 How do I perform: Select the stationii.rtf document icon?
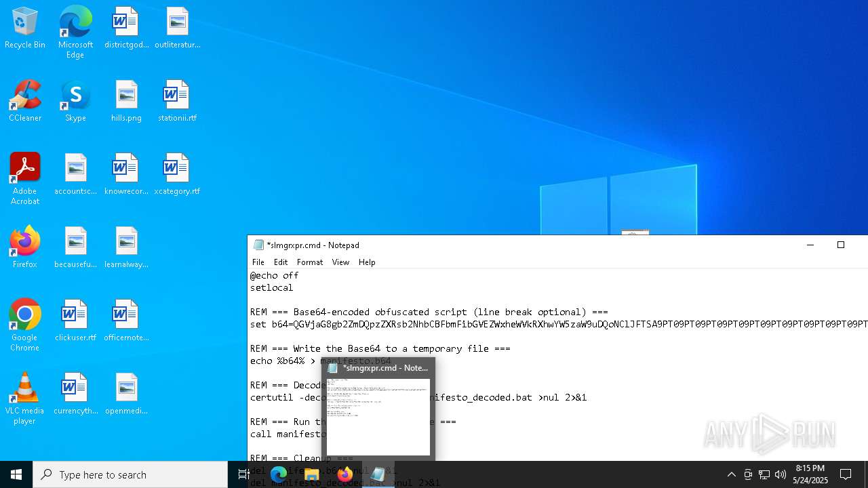tap(177, 101)
